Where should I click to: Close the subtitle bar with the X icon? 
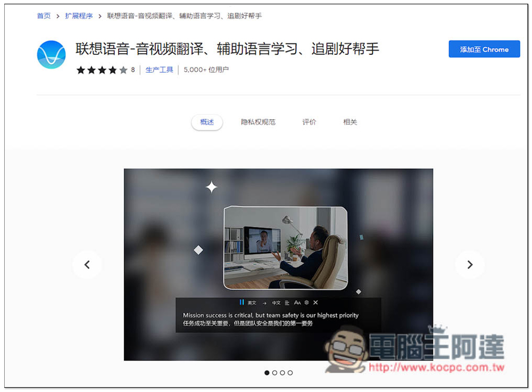(x=315, y=303)
